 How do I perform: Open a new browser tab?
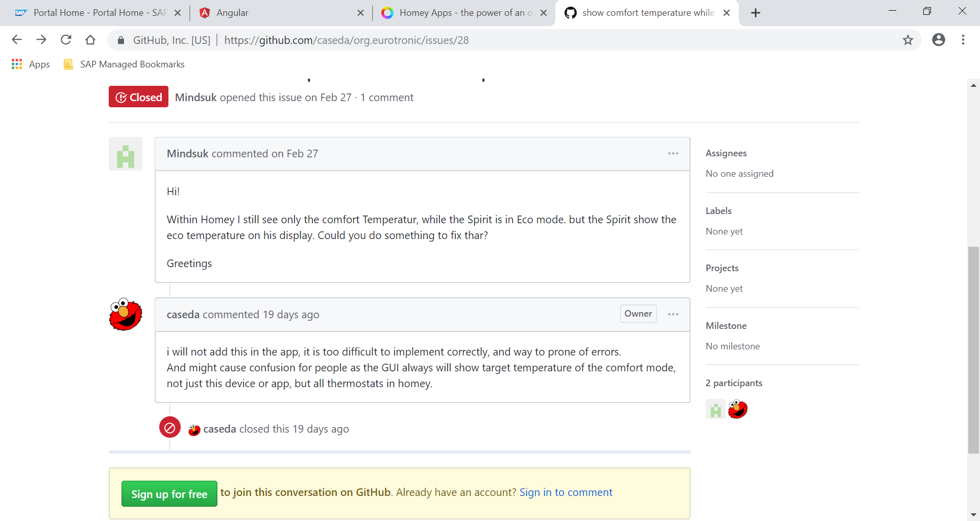click(x=755, y=13)
